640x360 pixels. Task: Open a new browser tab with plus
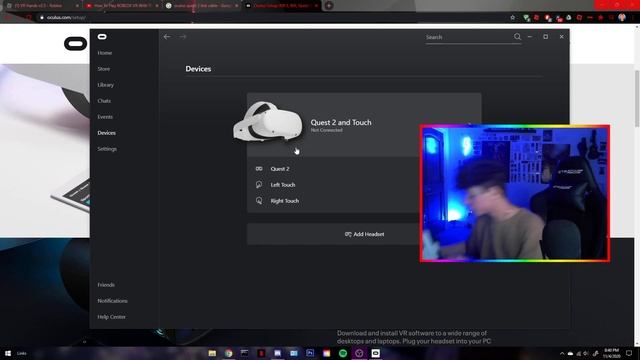[x=329, y=6]
